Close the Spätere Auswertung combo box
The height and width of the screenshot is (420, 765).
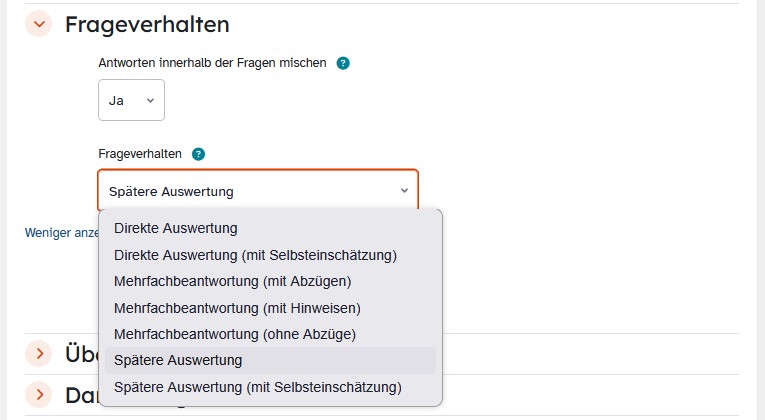(258, 190)
